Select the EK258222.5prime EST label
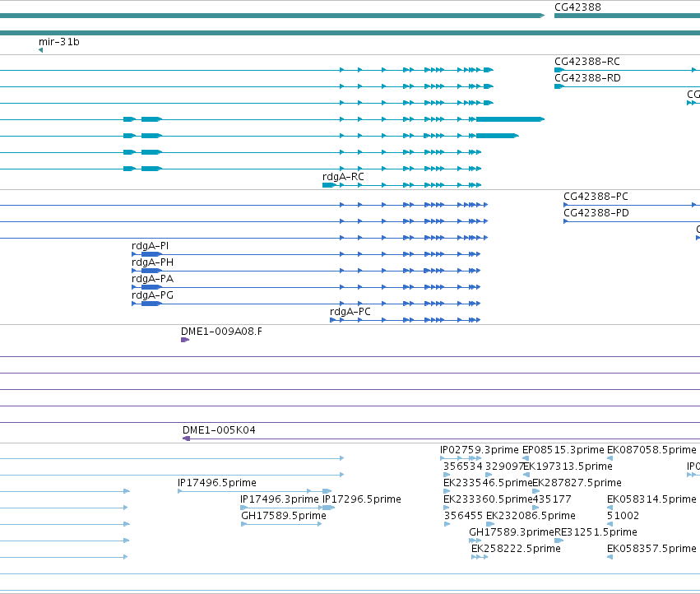The width and height of the screenshot is (700, 594). point(516,549)
